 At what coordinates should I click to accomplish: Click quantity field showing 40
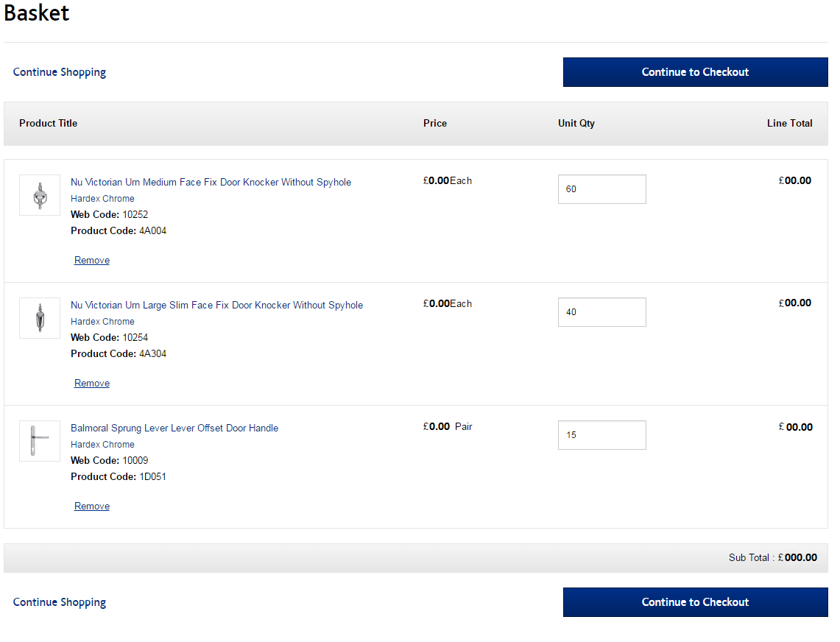point(601,312)
